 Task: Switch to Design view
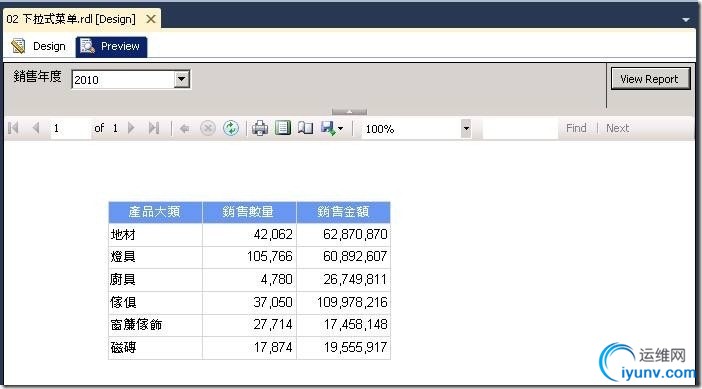coord(39,46)
